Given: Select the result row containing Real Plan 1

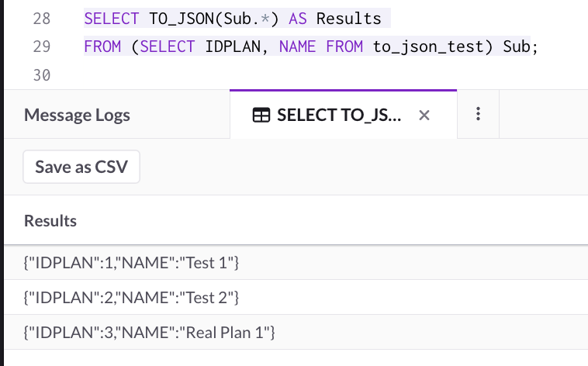Looking at the screenshot, I should (150, 333).
